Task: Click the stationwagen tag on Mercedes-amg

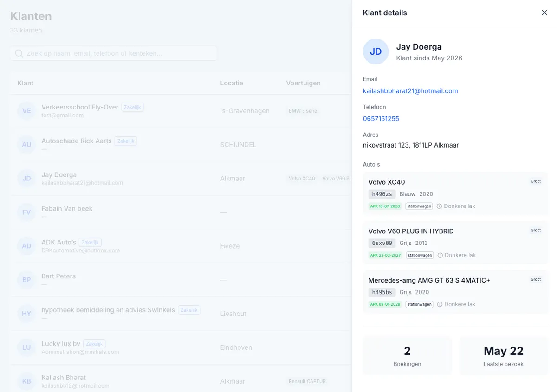Action: pos(419,304)
